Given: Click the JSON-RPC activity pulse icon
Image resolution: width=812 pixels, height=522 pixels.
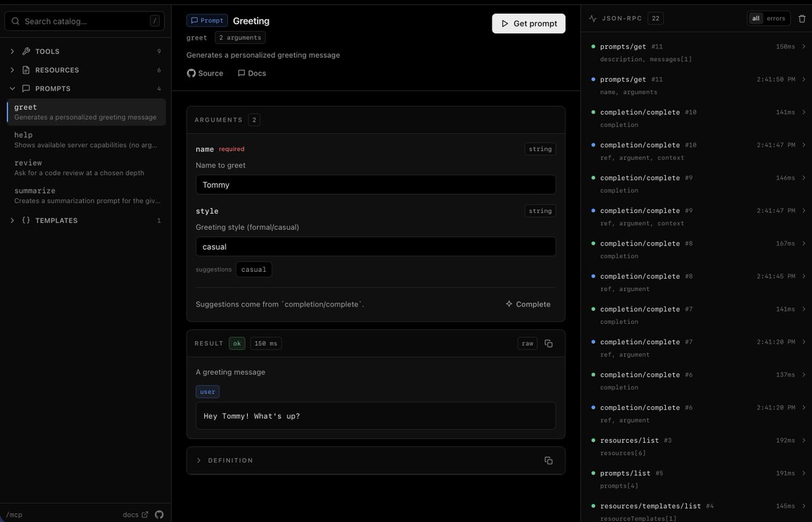Looking at the screenshot, I should point(593,19).
